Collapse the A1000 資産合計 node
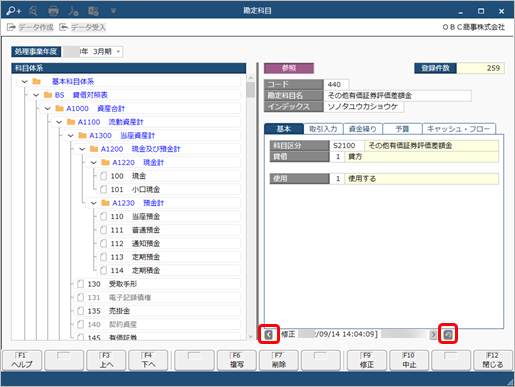The width and height of the screenshot is (515, 387). point(48,109)
